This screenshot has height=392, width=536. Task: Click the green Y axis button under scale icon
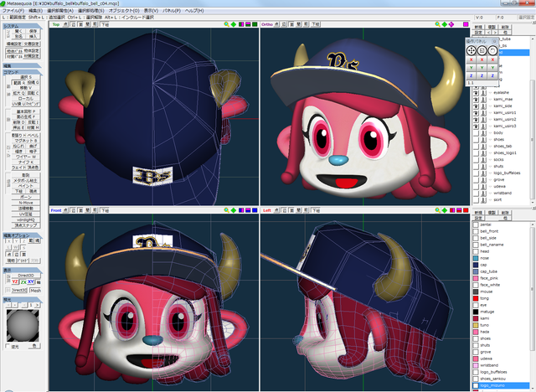pyautogui.click(x=482, y=68)
